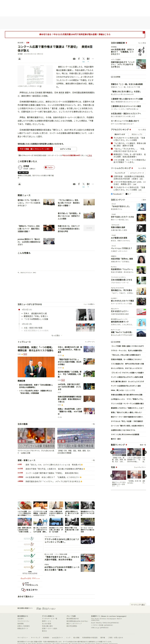
Task: Click X icon below the author profile
Action: coord(84,184)
